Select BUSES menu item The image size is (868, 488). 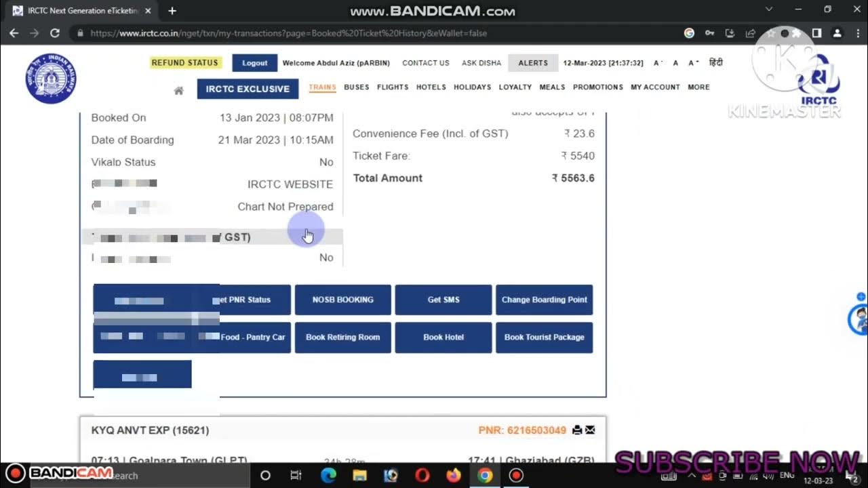click(357, 87)
